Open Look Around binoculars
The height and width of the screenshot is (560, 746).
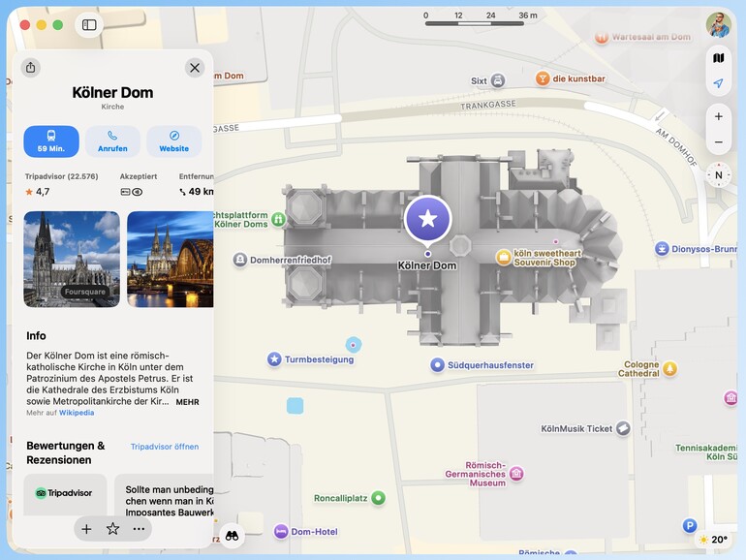click(x=232, y=536)
